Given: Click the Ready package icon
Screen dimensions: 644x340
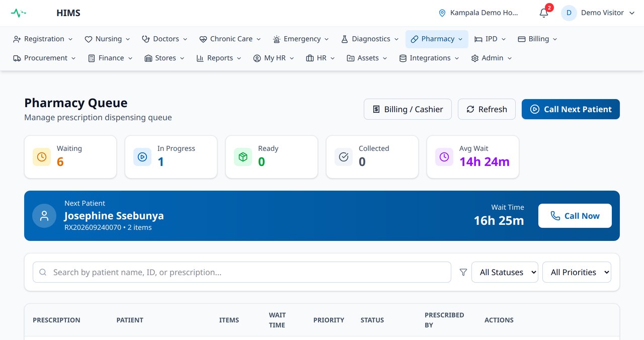Looking at the screenshot, I should point(243,157).
